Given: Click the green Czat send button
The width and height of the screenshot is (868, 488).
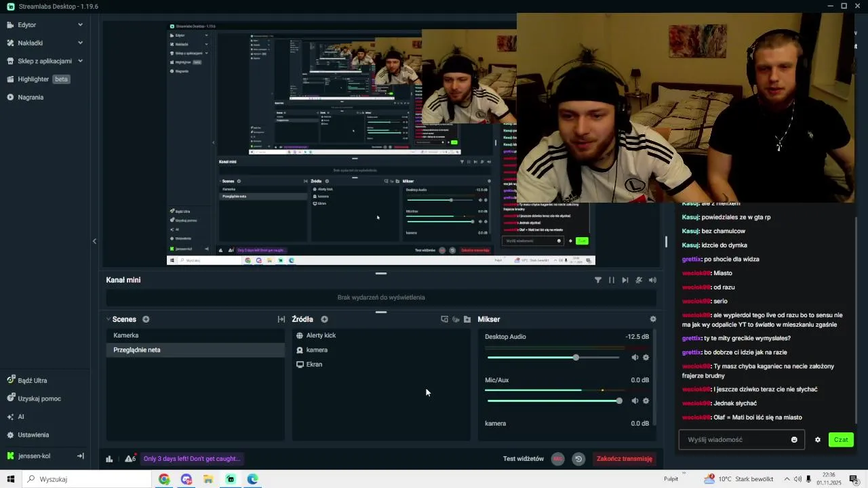Looking at the screenshot, I should click(x=841, y=440).
